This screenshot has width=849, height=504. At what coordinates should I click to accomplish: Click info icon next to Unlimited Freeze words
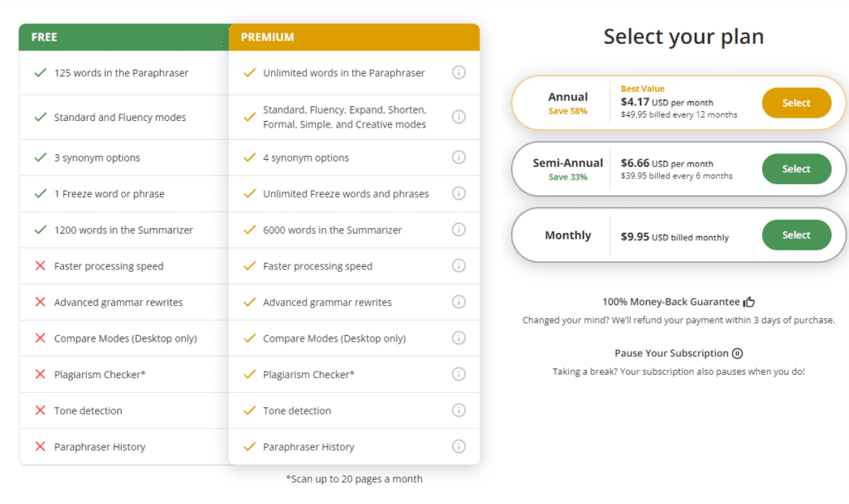coord(458,193)
